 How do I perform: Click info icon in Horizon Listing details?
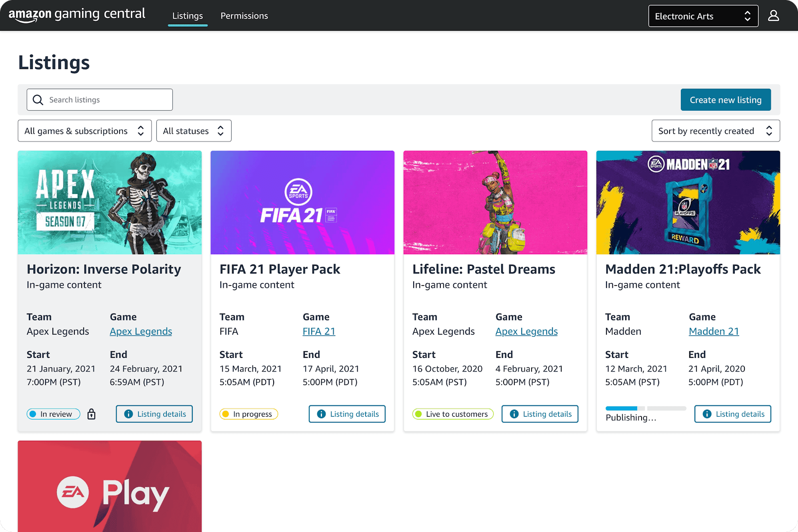[128, 414]
